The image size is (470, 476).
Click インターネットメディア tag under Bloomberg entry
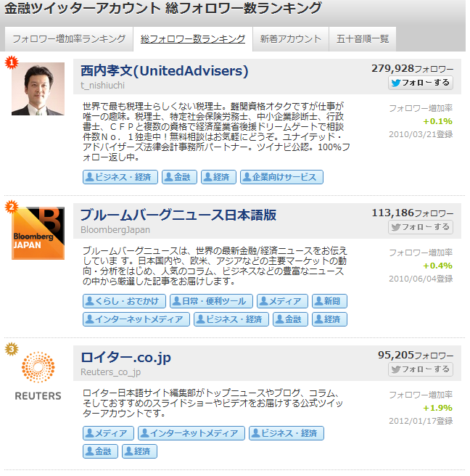(x=136, y=319)
